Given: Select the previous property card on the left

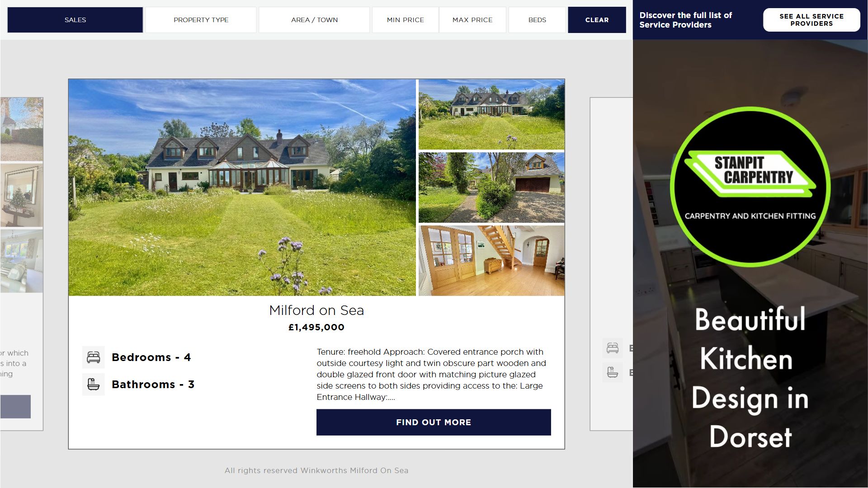Looking at the screenshot, I should coord(22,264).
